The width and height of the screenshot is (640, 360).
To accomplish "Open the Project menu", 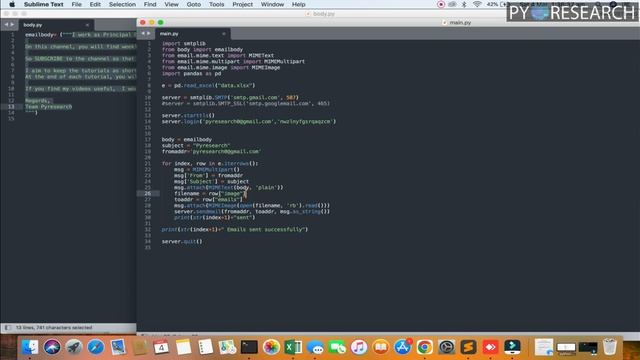I will point(242,4).
